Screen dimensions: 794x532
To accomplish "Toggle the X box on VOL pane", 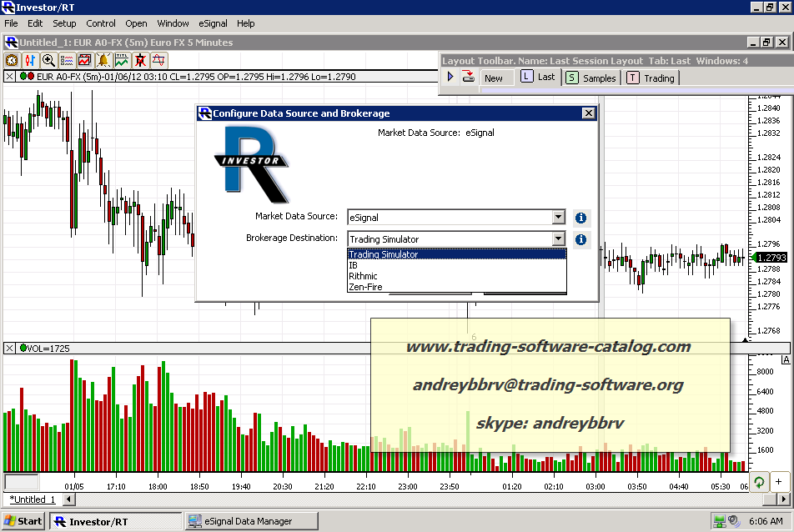I will (9, 348).
